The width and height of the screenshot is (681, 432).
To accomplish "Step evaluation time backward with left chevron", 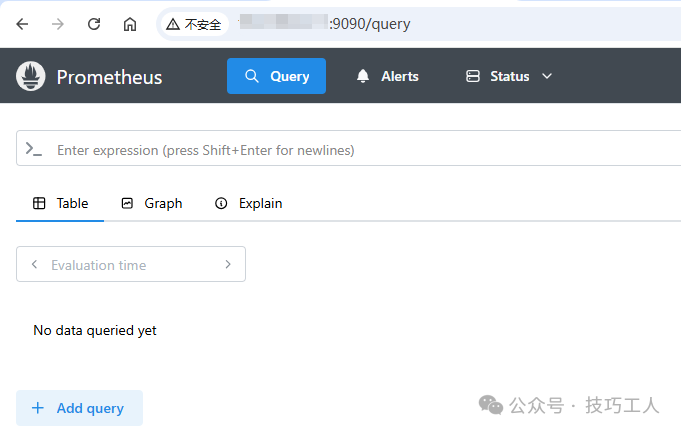I will click(35, 265).
